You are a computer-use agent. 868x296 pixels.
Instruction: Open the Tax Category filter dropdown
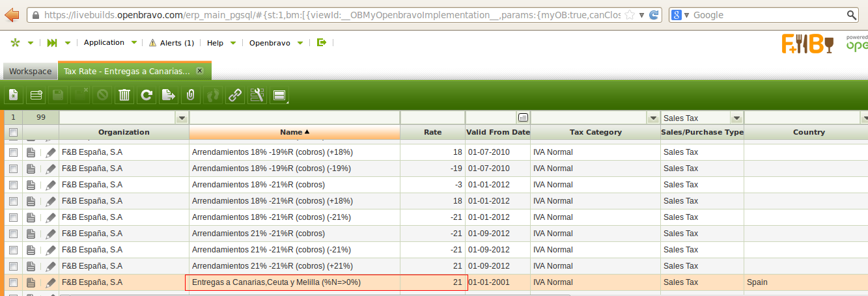[653, 118]
